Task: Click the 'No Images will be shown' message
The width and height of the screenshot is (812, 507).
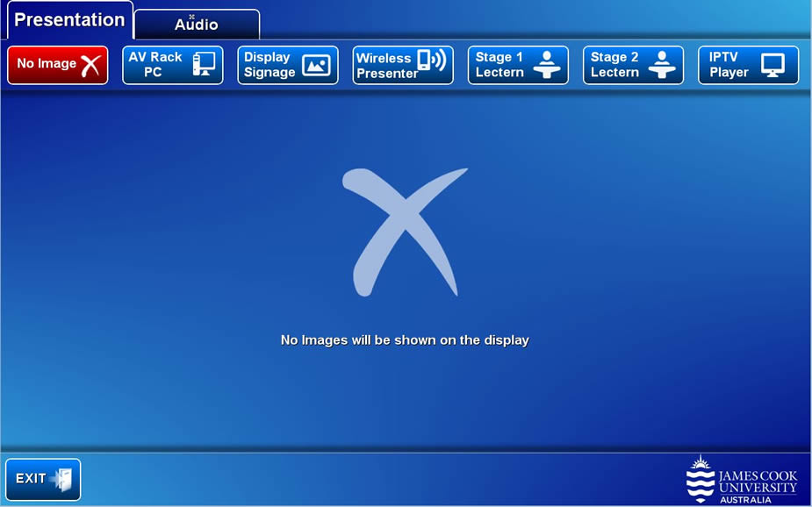Action: [405, 340]
